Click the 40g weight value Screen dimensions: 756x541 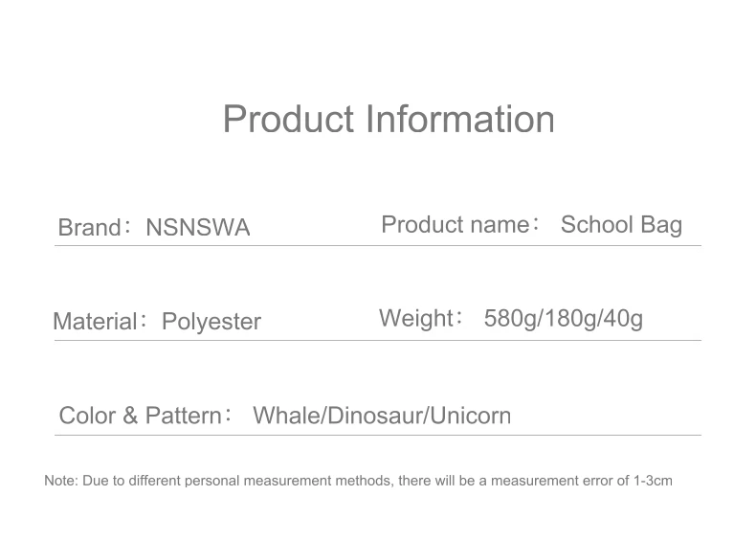[623, 318]
